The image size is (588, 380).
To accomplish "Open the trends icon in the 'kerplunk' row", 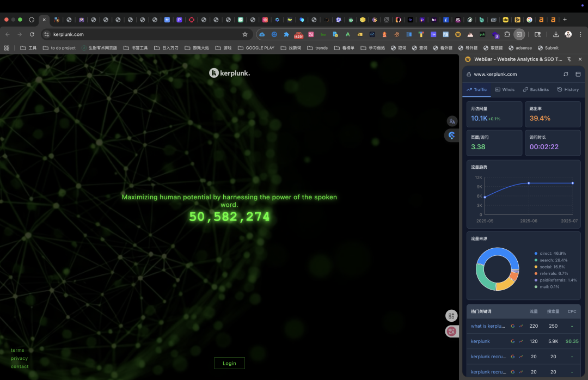I will tap(521, 341).
